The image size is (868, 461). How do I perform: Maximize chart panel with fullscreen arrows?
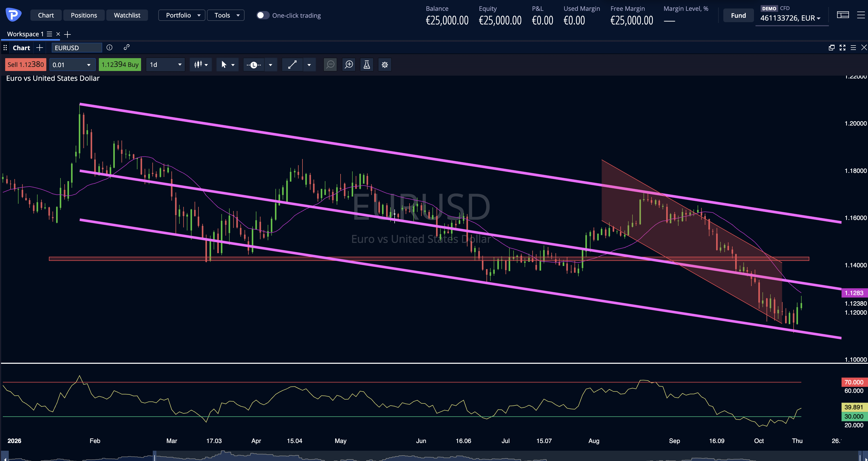tap(843, 48)
